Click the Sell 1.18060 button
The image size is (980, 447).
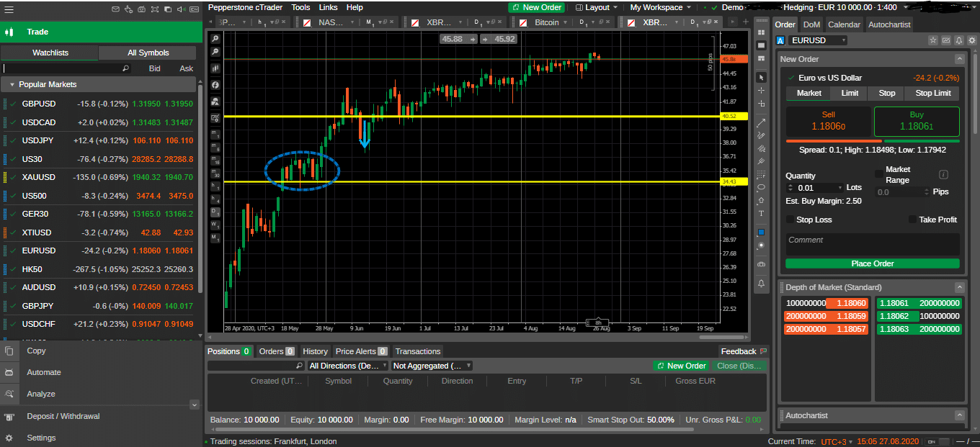pyautogui.click(x=829, y=121)
